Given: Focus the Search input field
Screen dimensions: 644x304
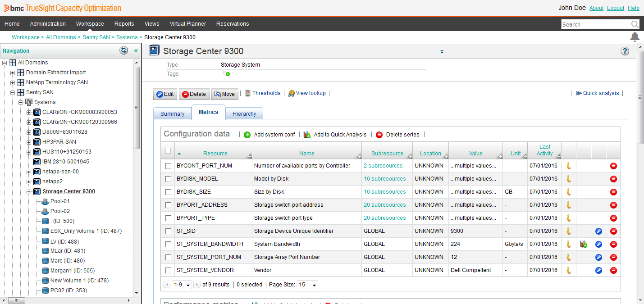Looking at the screenshot, I should [x=596, y=24].
